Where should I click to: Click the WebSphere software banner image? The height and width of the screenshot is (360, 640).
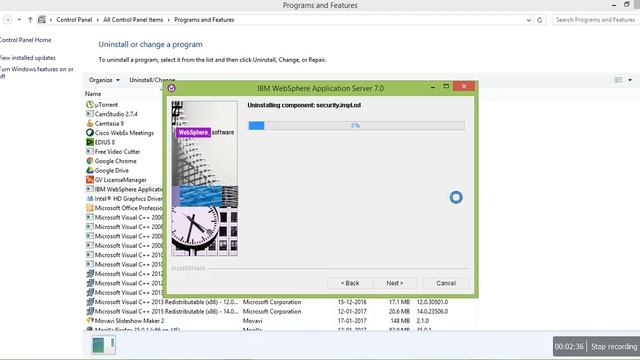pyautogui.click(x=204, y=178)
